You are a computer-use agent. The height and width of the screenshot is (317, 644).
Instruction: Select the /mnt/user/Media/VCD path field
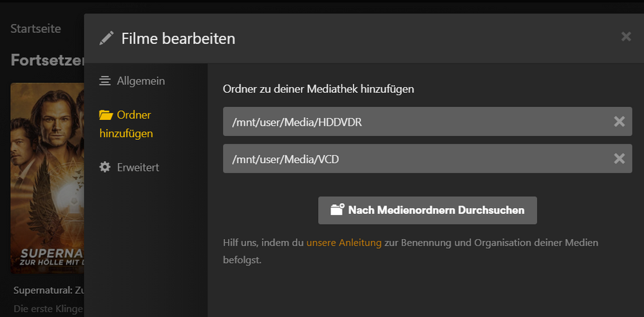(427, 158)
